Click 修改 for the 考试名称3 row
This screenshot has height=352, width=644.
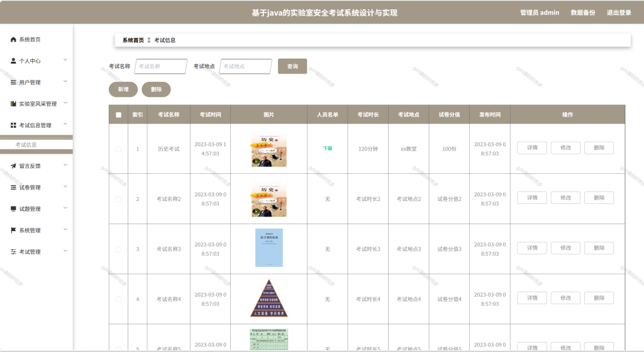[x=565, y=248]
